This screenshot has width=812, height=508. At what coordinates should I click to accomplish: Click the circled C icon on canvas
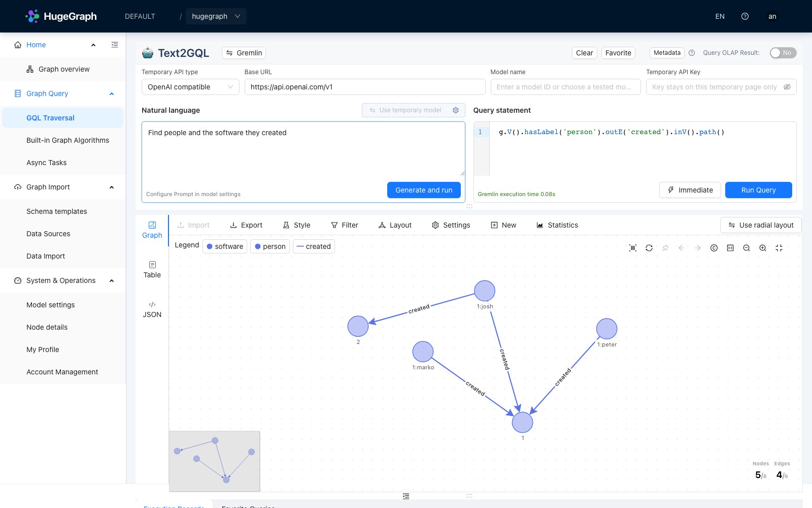point(714,248)
